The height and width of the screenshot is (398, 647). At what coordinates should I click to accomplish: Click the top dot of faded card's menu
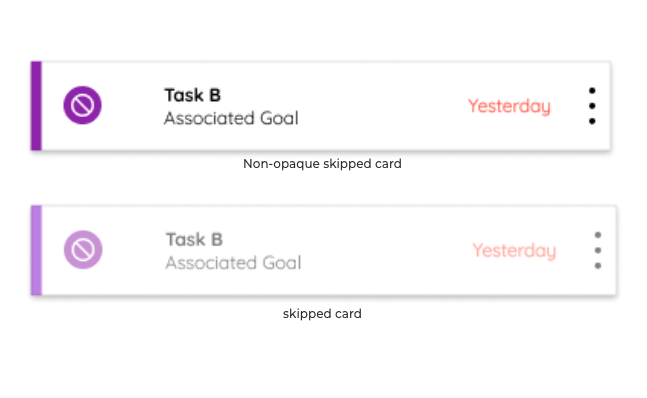[x=598, y=235]
